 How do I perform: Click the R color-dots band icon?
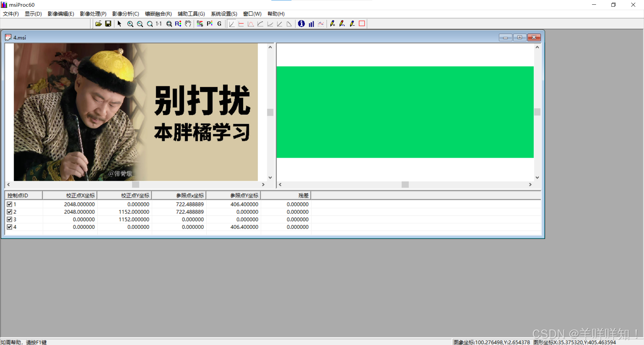(x=178, y=23)
